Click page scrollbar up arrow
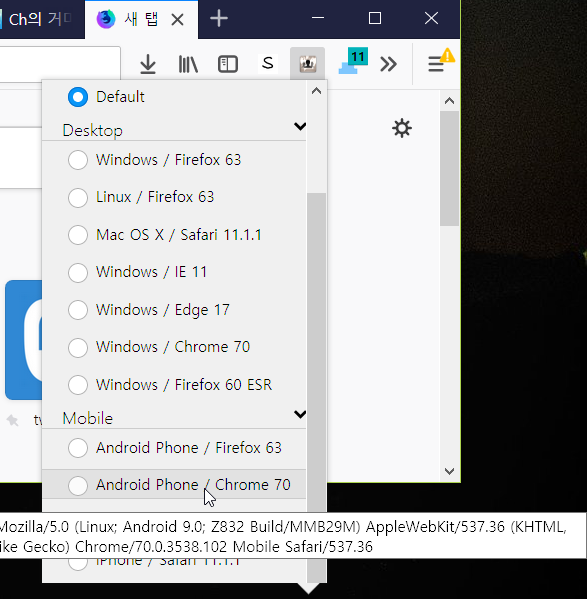587x599 pixels. [450, 101]
